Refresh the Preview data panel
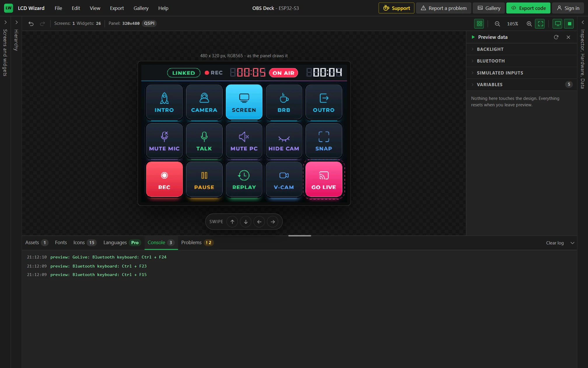The height and width of the screenshot is (368, 588). 556,37
